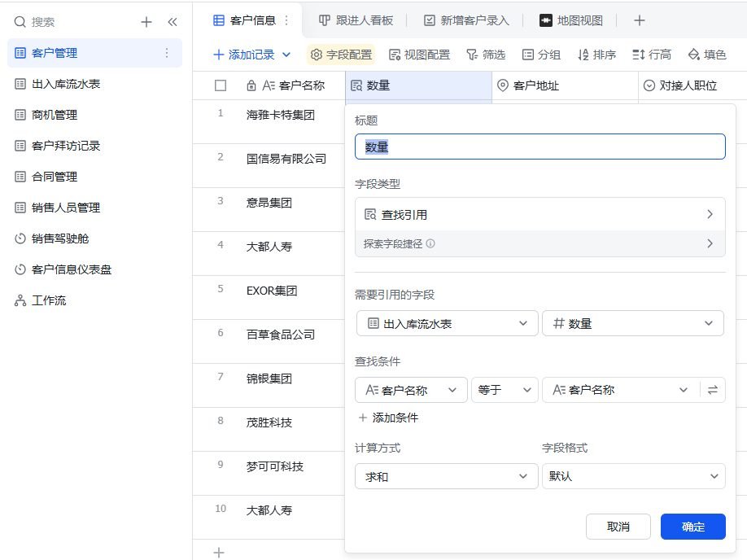747x560 pixels.
Task: Open the 客户信息 tab options dots
Action: pos(286,20)
